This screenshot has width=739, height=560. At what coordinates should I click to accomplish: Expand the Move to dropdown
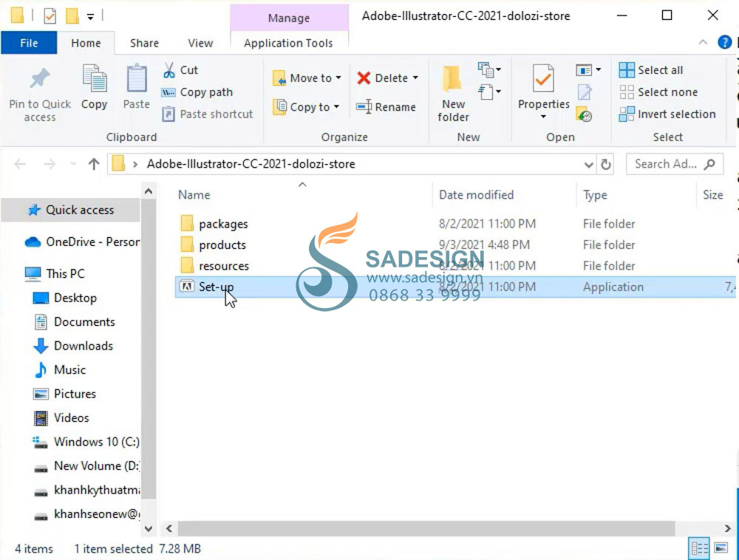pos(338,78)
